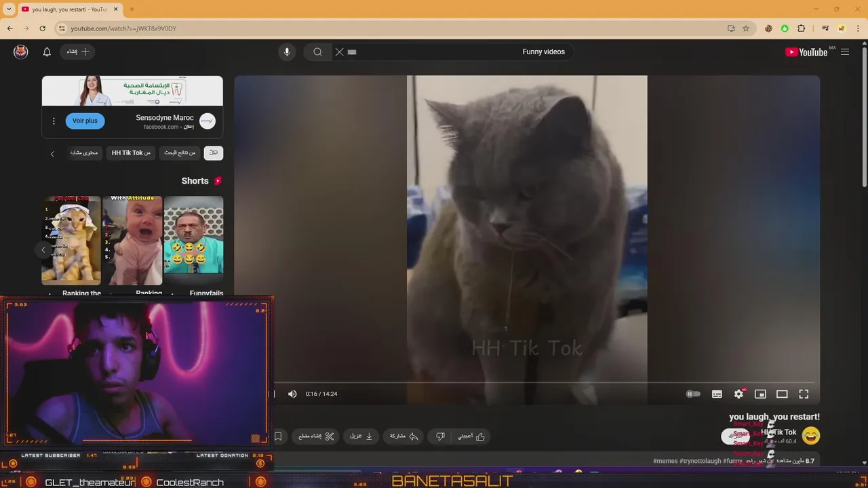Go back with browser back arrow
Screen dimensions: 868x488
point(10,28)
